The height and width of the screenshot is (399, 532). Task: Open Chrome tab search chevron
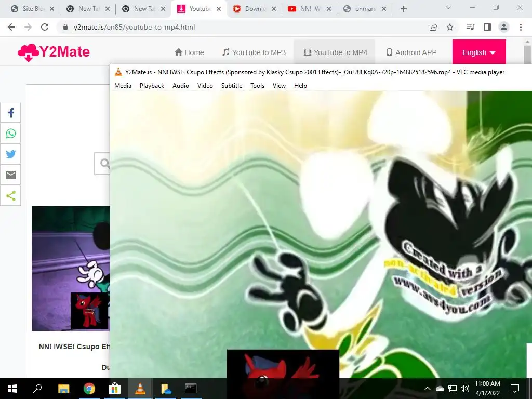pyautogui.click(x=448, y=7)
